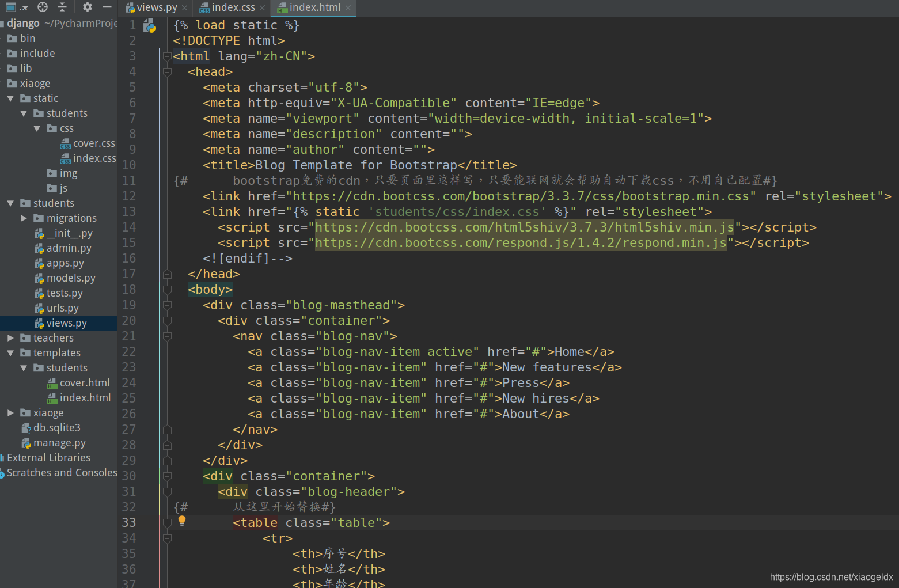Fold the table tag on line 33
The width and height of the screenshot is (899, 588).
[167, 523]
